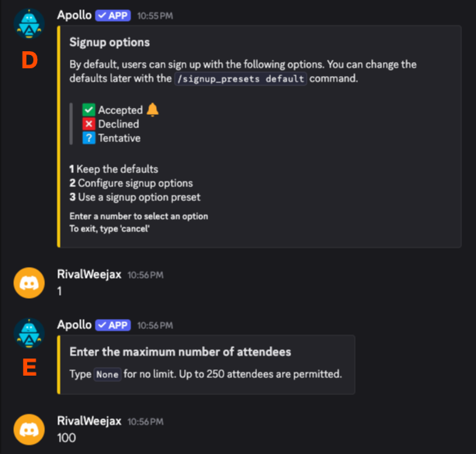
Task: Click RivalWeejax username above the "100" message
Action: click(89, 421)
